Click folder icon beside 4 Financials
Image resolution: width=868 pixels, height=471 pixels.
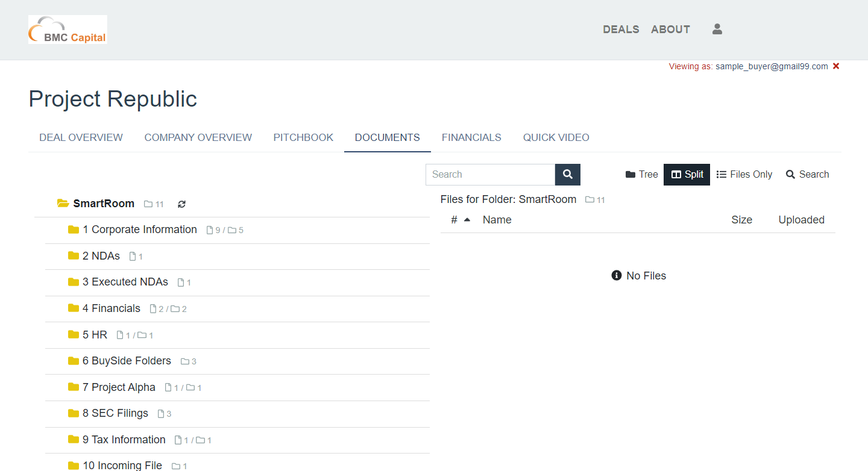pos(74,308)
